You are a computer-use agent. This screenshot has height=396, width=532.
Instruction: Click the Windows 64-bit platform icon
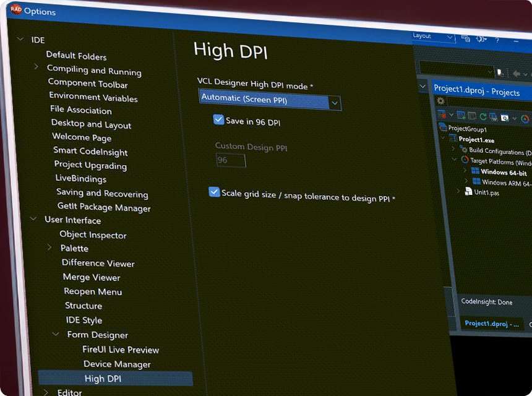474,171
